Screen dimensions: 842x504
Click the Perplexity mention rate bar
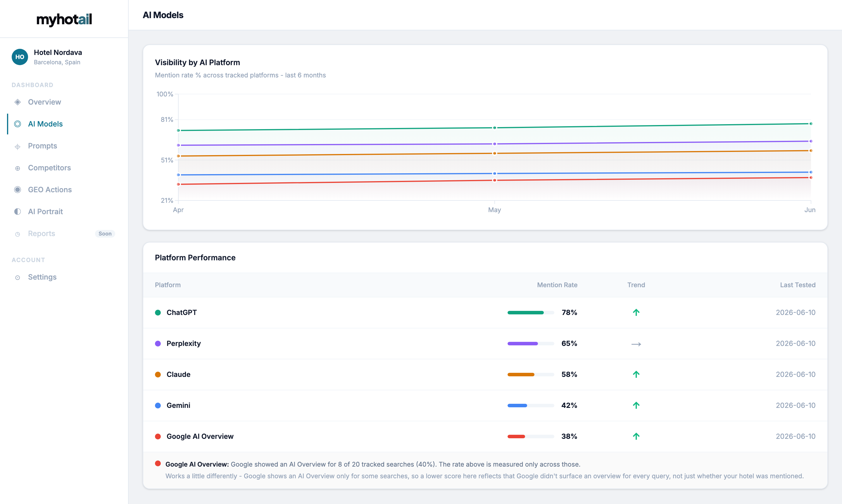coord(531,343)
